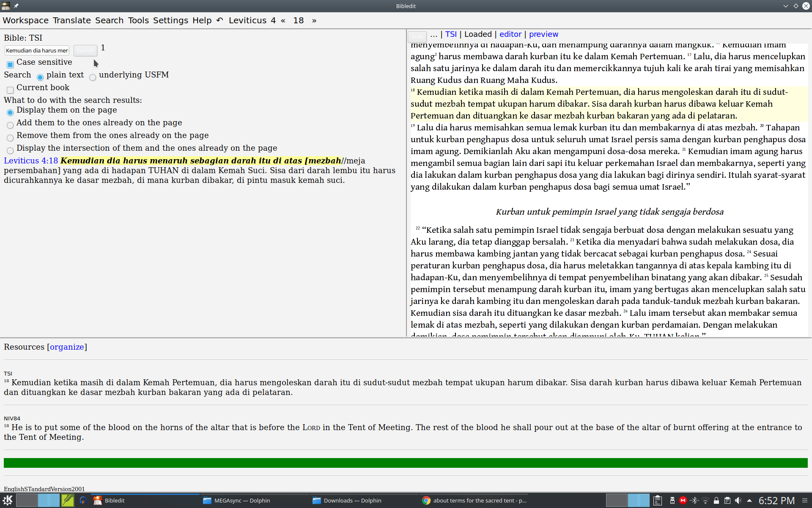This screenshot has width=812, height=508.
Task: Choose Add them to ones already on page
Action: (x=10, y=125)
